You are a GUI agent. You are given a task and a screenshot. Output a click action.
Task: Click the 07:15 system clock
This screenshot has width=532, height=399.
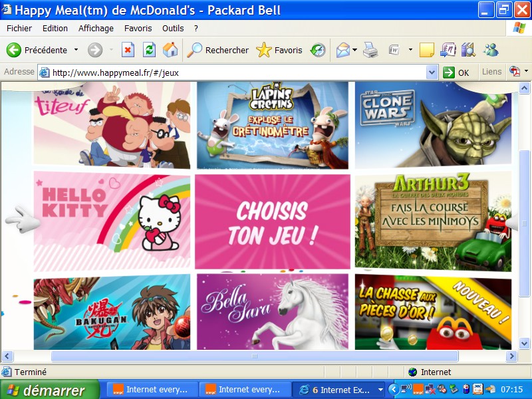(511, 390)
